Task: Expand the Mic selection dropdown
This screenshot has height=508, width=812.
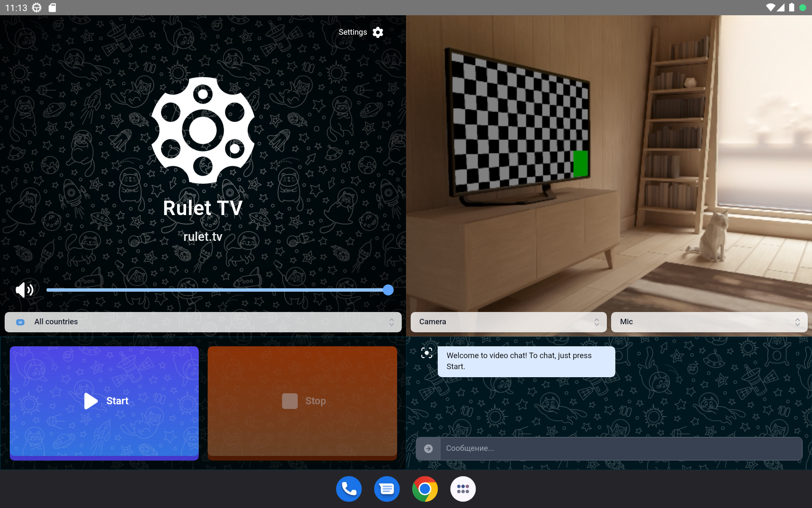Action: pyautogui.click(x=709, y=322)
